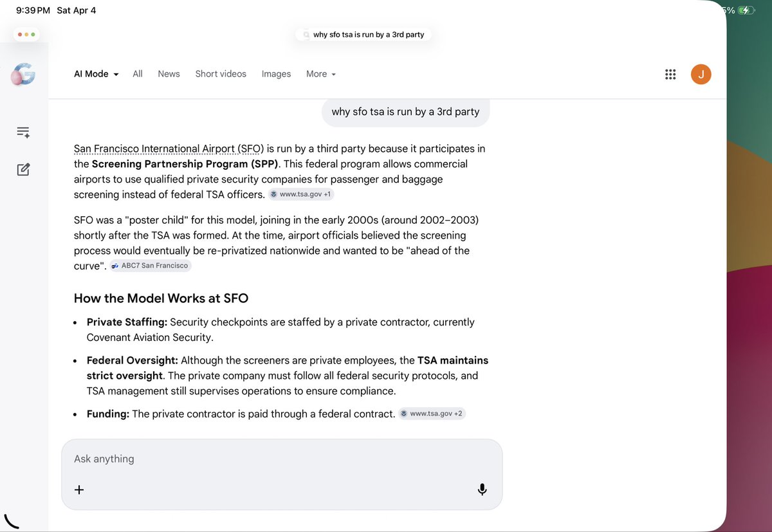This screenshot has width=772, height=532.
Task: Click the heading How the Model Works at SFO
Action: click(161, 298)
